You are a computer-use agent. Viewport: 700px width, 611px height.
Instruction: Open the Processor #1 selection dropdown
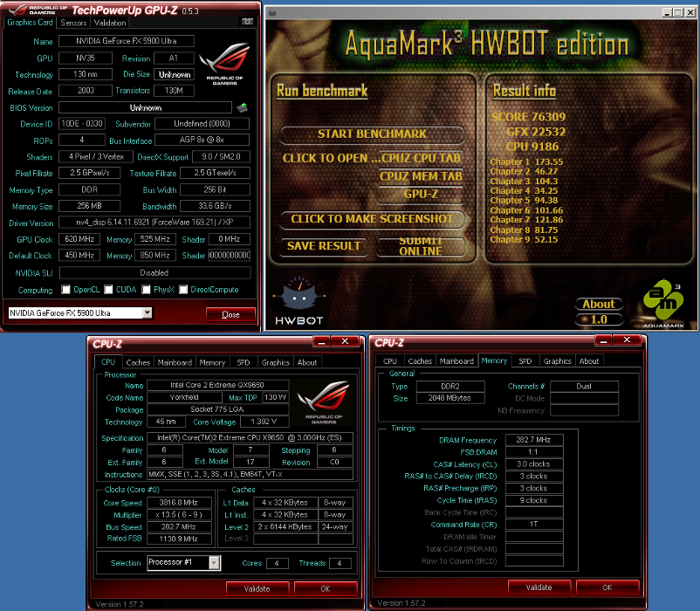pyautogui.click(x=215, y=563)
